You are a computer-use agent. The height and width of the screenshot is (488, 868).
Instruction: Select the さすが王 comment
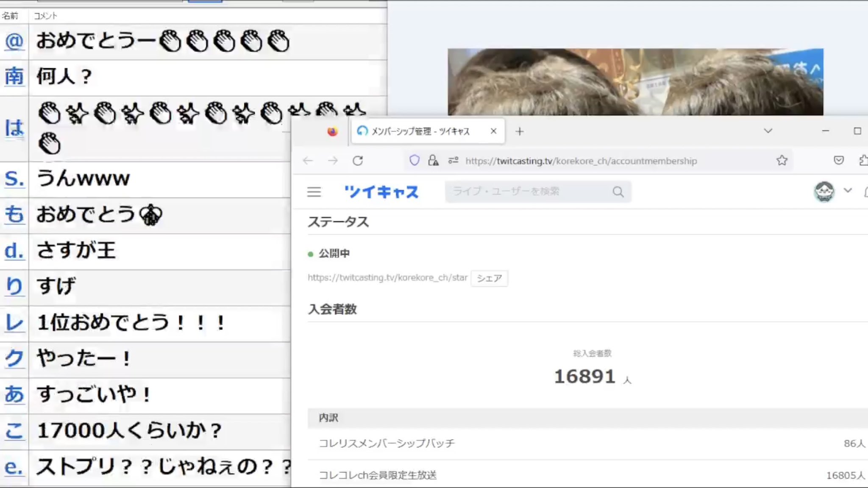(76, 250)
